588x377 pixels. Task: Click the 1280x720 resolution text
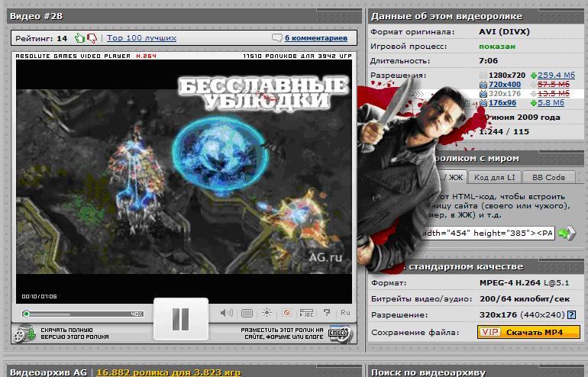507,75
